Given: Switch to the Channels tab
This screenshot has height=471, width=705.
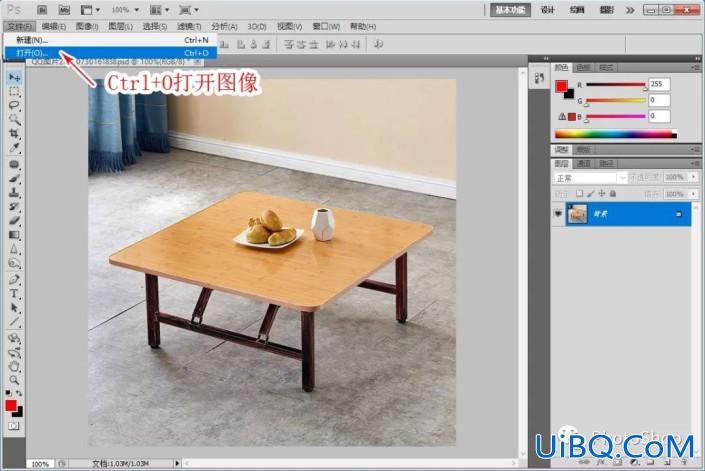Looking at the screenshot, I should tap(583, 164).
